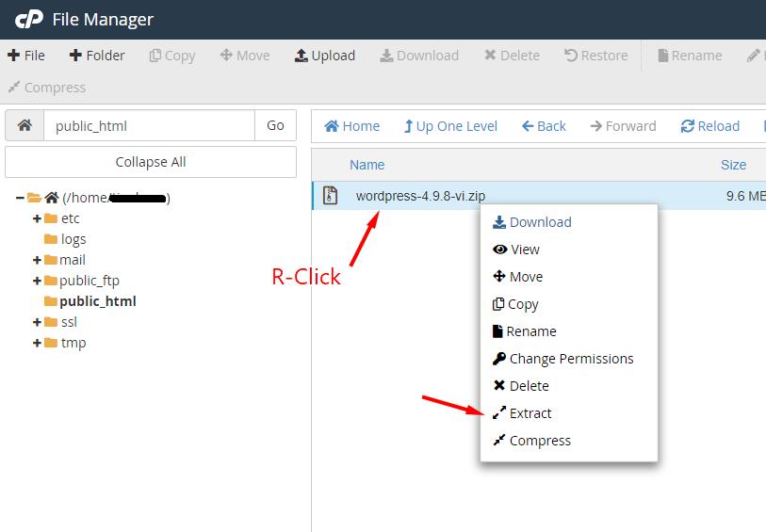The width and height of the screenshot is (766, 532).
Task: Click the Back navigation link
Action: [x=544, y=126]
